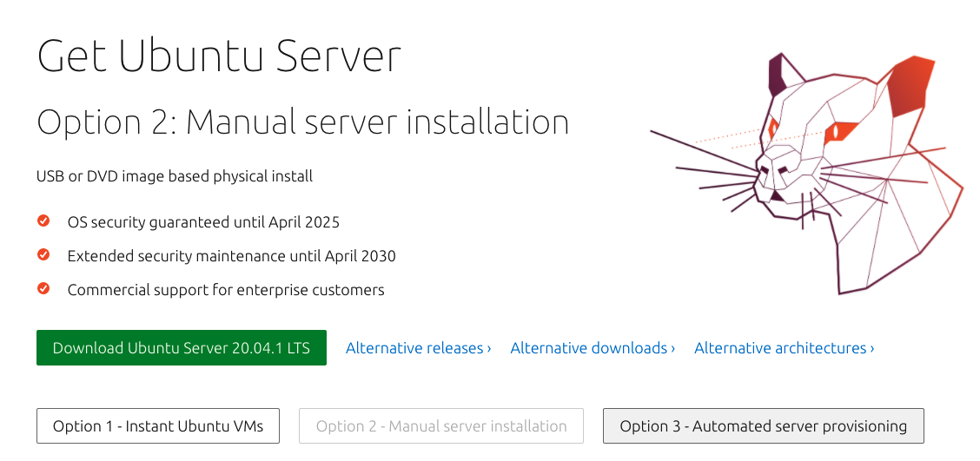Image resolution: width=980 pixels, height=461 pixels.
Task: Click the Extended security maintenance until April 2030 text
Action: 231,256
